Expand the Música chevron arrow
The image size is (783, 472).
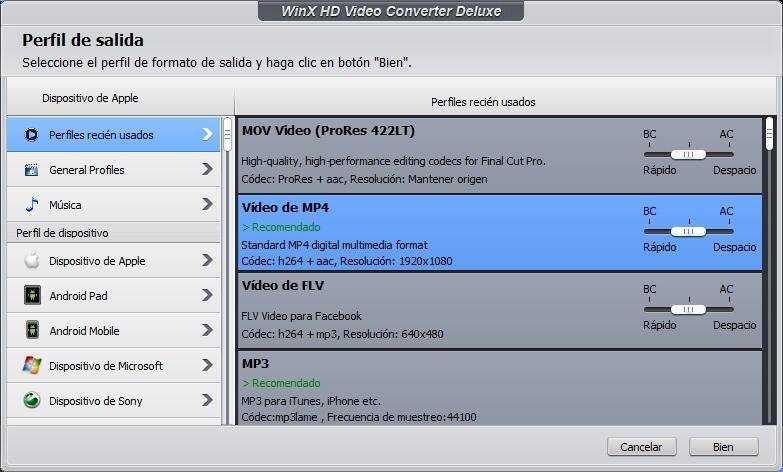coord(207,204)
